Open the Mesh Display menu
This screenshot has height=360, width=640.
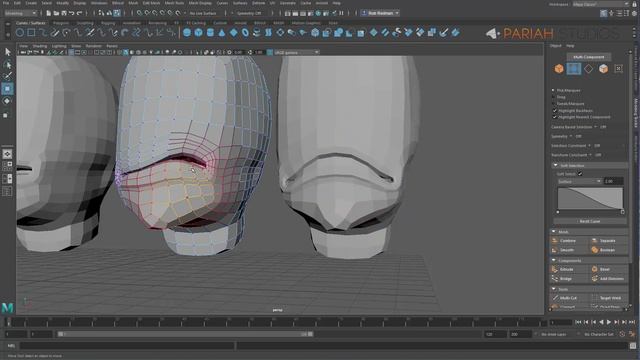(x=200, y=3)
